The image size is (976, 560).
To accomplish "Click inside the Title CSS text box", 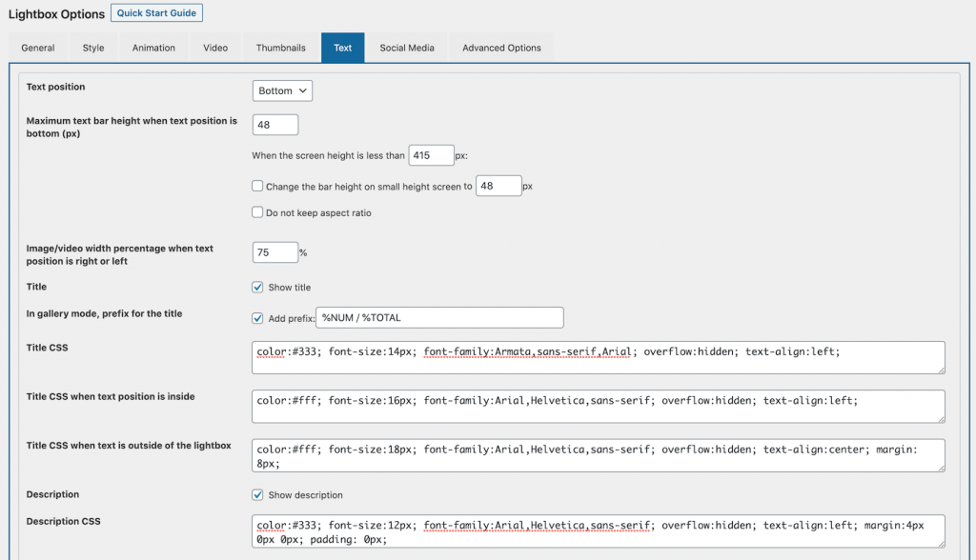I will [596, 357].
